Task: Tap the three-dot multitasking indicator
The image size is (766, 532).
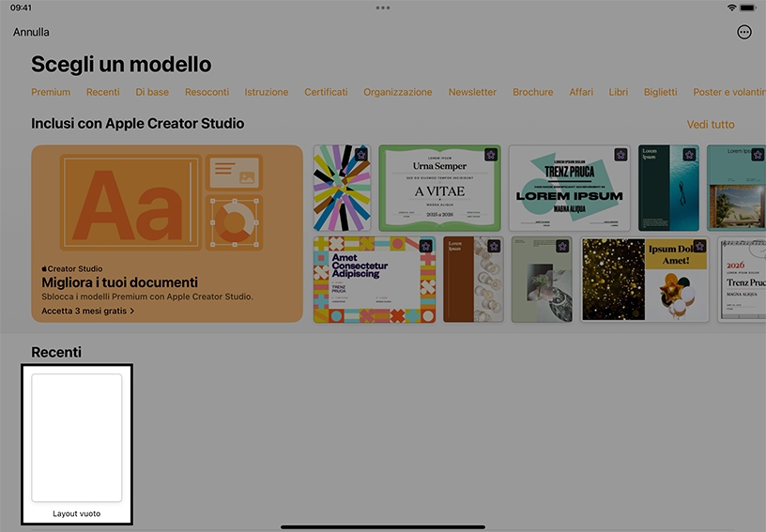Action: tap(383, 8)
